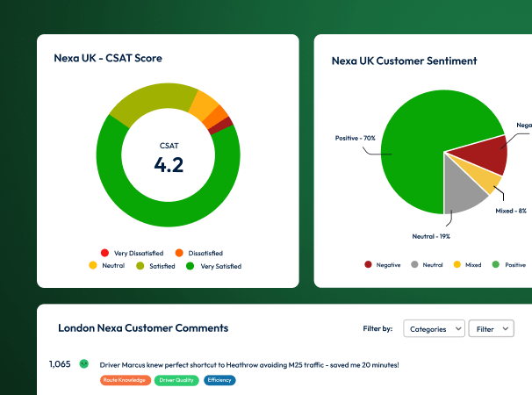The height and width of the screenshot is (395, 532).
Task: Open the Categories dropdown
Action: (x=434, y=328)
